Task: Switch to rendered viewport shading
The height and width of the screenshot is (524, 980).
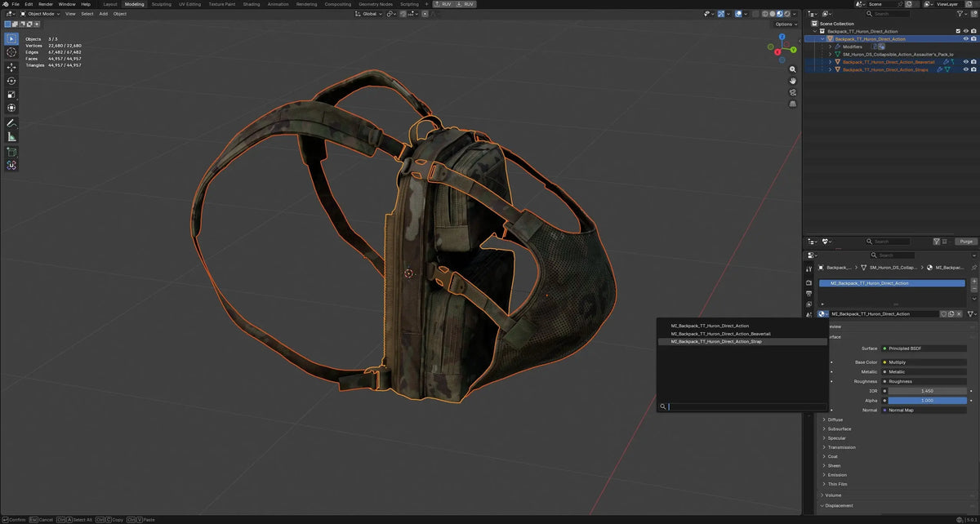Action: coord(786,14)
